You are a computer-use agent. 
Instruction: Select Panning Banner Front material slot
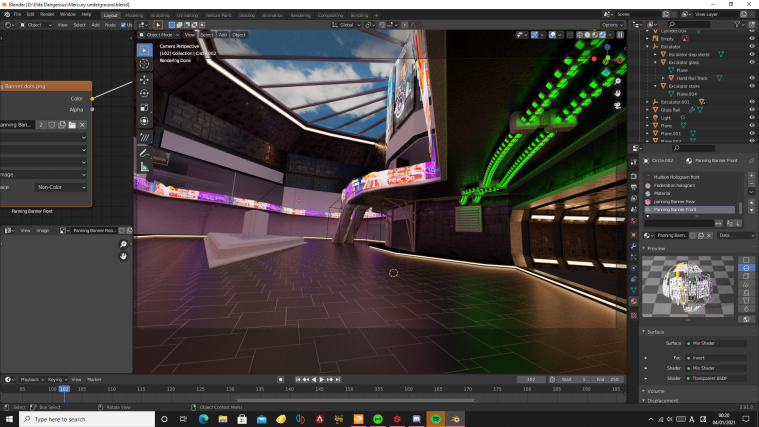point(690,210)
